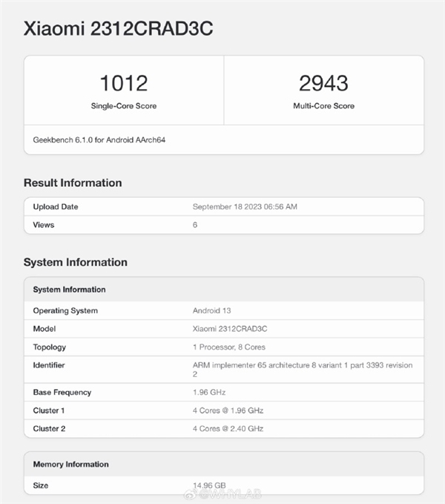445x504 pixels.
Task: Click the System Information table header
Action: 70,289
